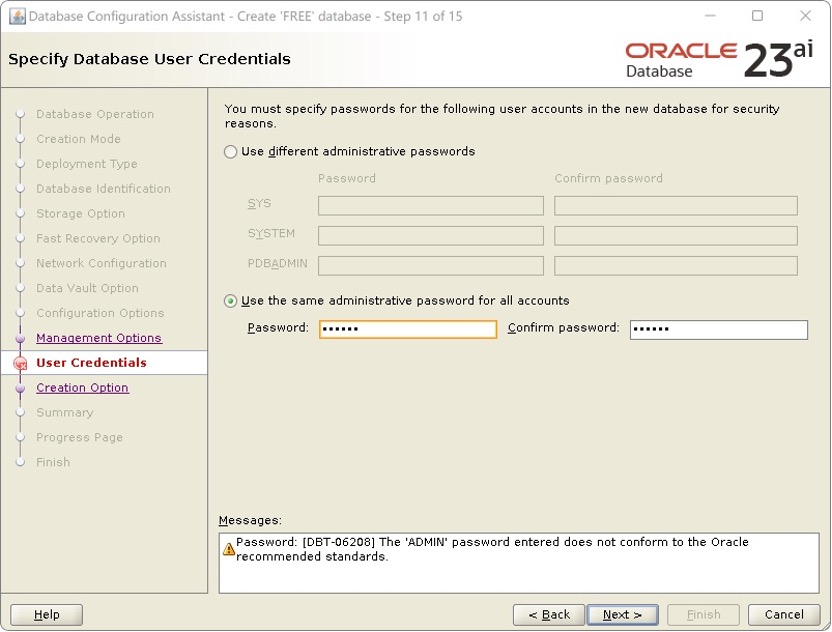Open the Management Options step link
The image size is (832, 632).
pyautogui.click(x=98, y=337)
